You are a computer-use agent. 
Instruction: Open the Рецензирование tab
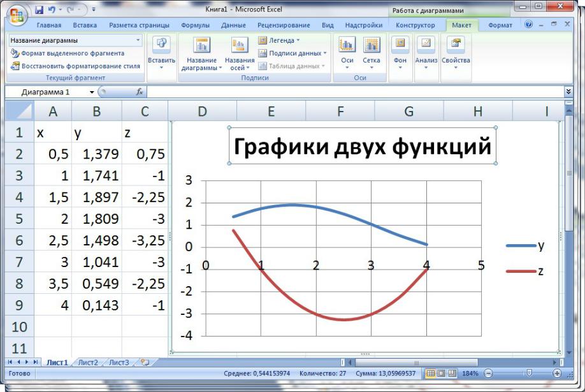284,25
